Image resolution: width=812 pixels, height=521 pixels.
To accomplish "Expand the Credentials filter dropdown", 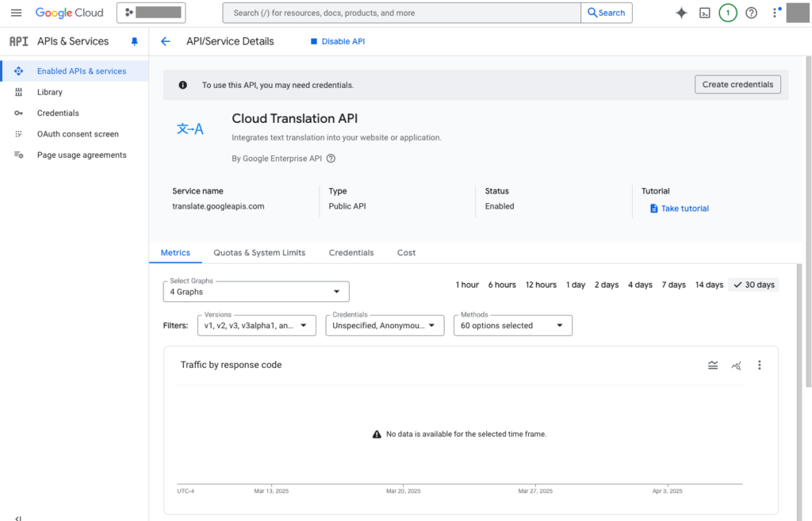I will click(385, 325).
